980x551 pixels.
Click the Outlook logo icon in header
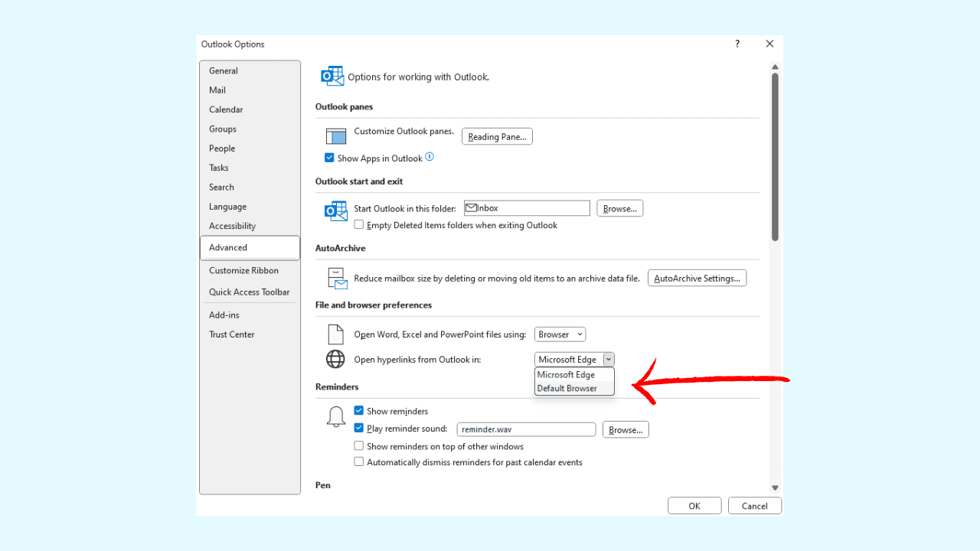point(332,76)
